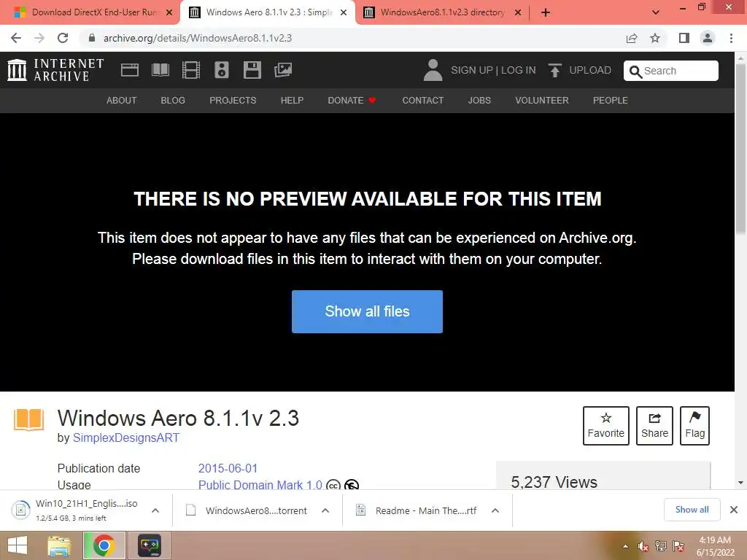Image resolution: width=747 pixels, height=560 pixels.
Task: Open the VOLUNTEER menu item
Action: pos(542,101)
